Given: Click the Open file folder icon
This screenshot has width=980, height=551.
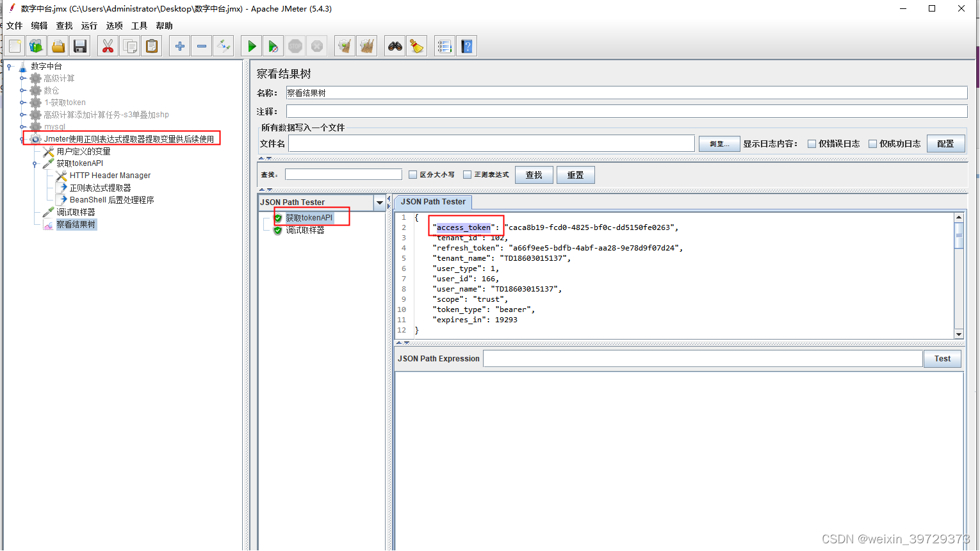Looking at the screenshot, I should pyautogui.click(x=58, y=46).
